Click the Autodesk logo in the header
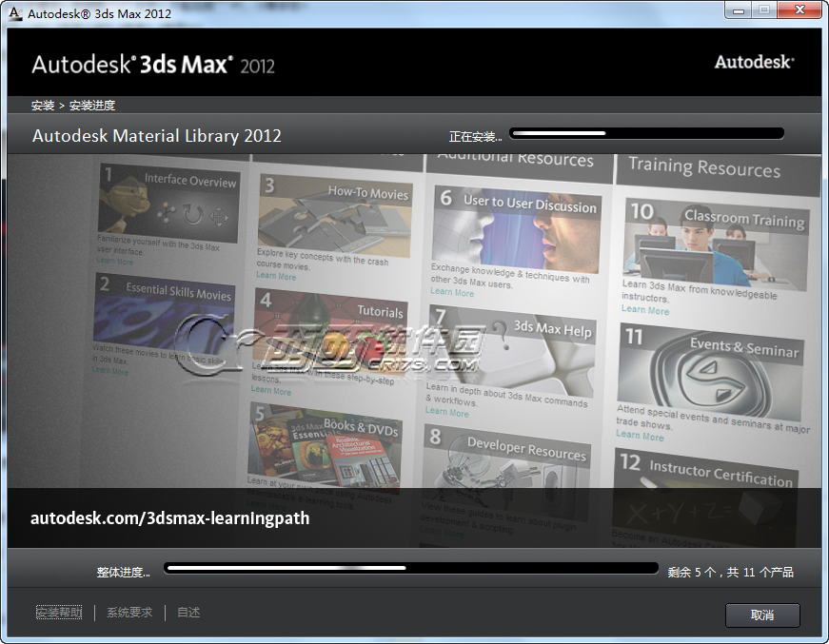Image resolution: width=829 pixels, height=644 pixels. [755, 62]
